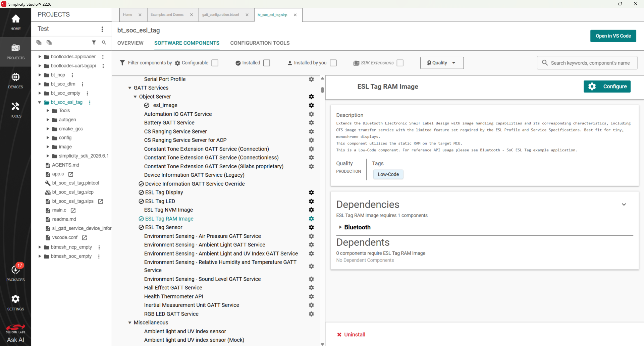
Task: Click the Open in VS Code button
Action: [613, 36]
